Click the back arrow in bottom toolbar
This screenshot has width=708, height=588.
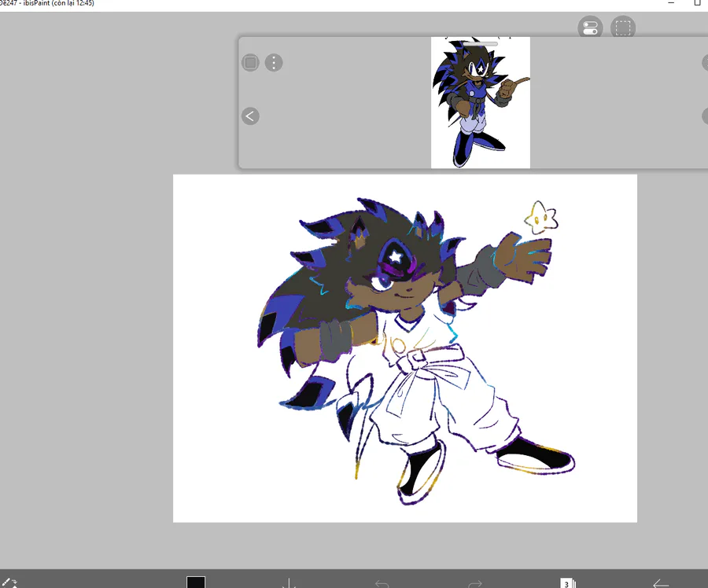point(661,583)
